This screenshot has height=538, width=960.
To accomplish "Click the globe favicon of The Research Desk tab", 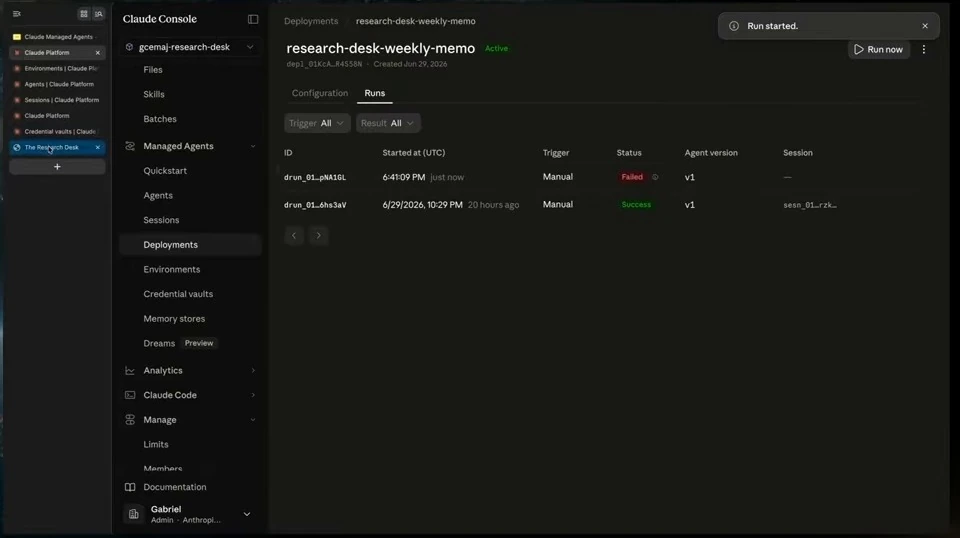I will click(x=17, y=148).
